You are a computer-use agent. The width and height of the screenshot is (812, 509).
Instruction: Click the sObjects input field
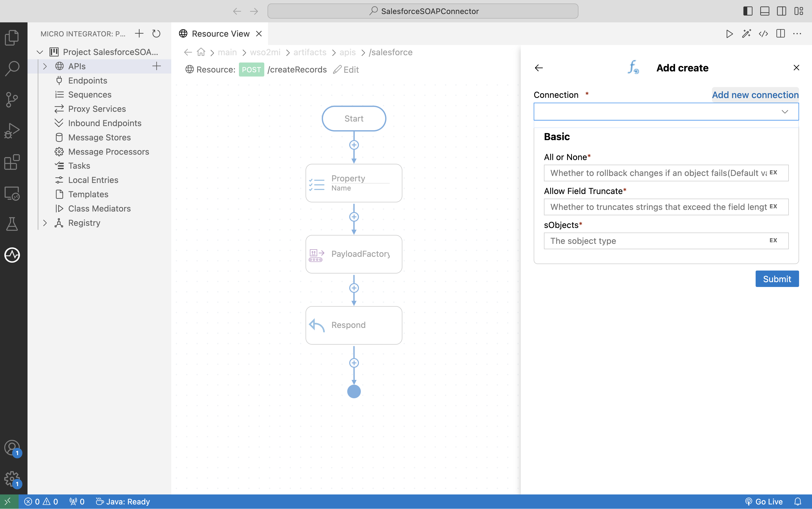666,241
